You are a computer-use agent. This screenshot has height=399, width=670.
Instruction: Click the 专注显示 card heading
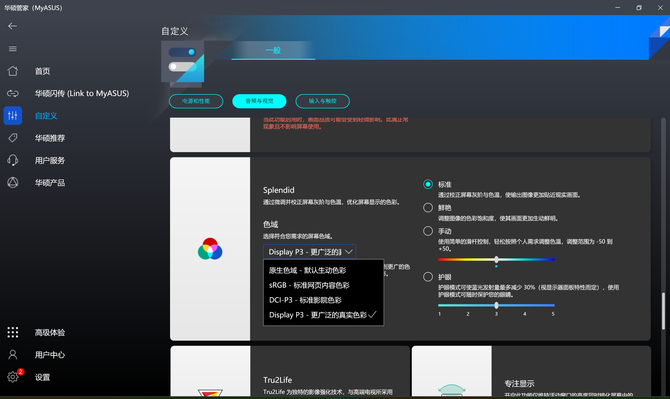(520, 383)
